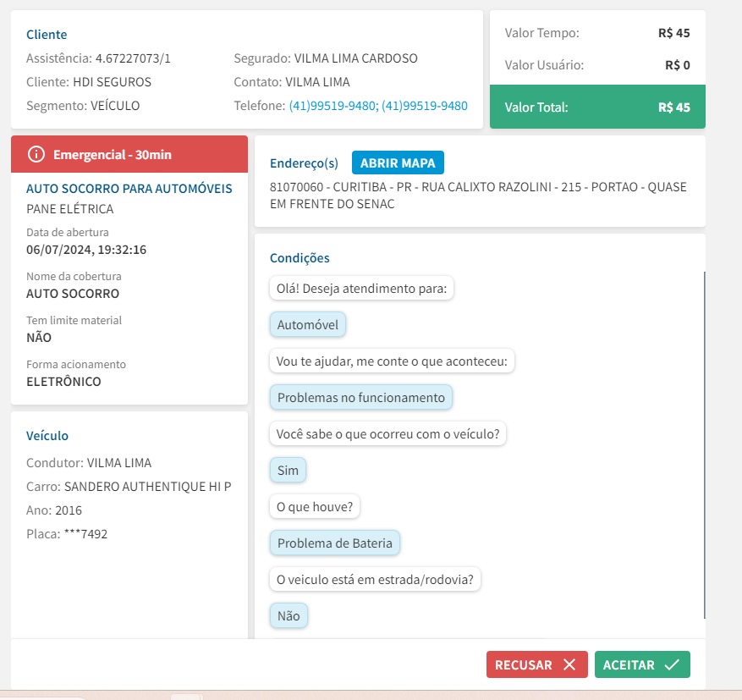
Task: Click the 'AUTO SOCORRO PARA AUTOMÓVEIS' heading
Action: pos(129,188)
